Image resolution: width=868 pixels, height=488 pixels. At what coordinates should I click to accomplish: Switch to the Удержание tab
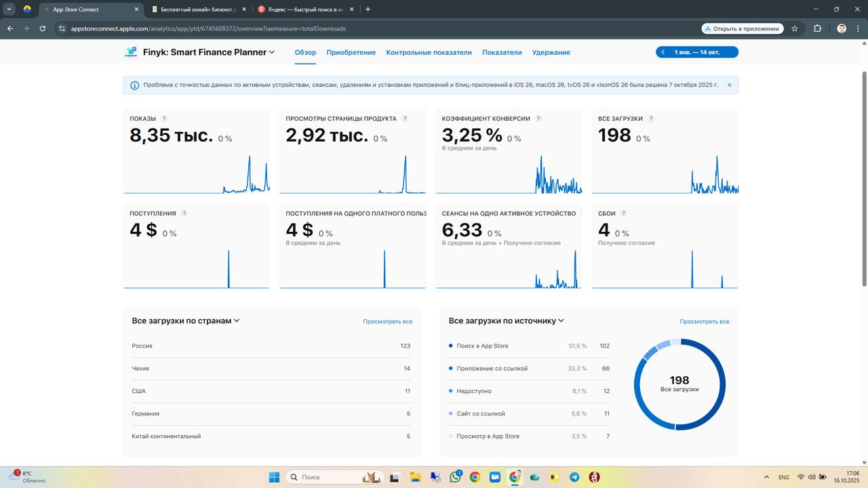click(551, 52)
